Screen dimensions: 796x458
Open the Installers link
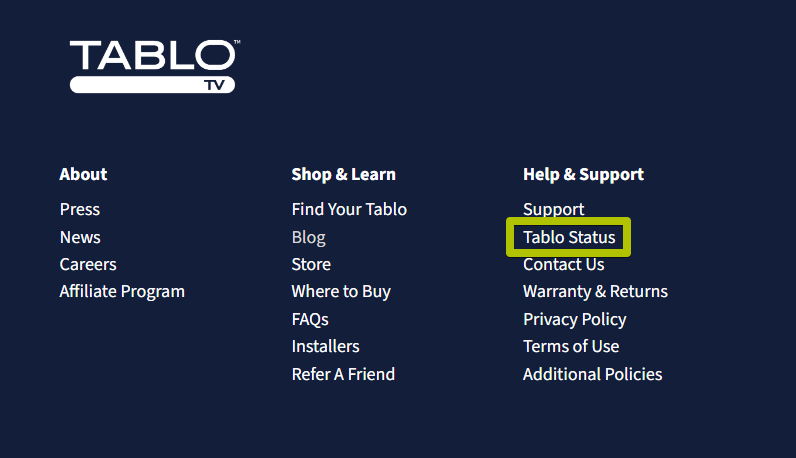[325, 346]
